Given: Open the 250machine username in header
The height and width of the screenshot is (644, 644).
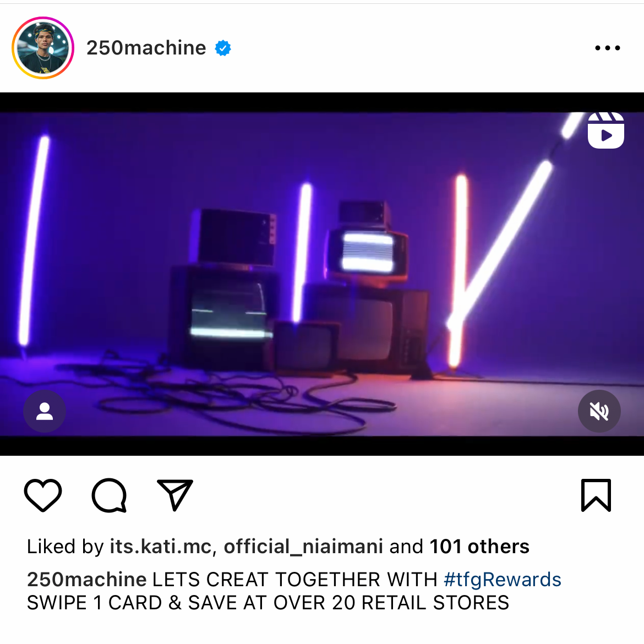Looking at the screenshot, I should pyautogui.click(x=146, y=48).
